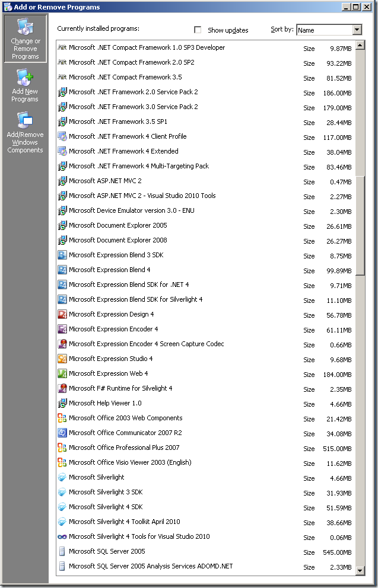Click the 184.00MB size value
This screenshot has height=588, width=378.
[338, 375]
